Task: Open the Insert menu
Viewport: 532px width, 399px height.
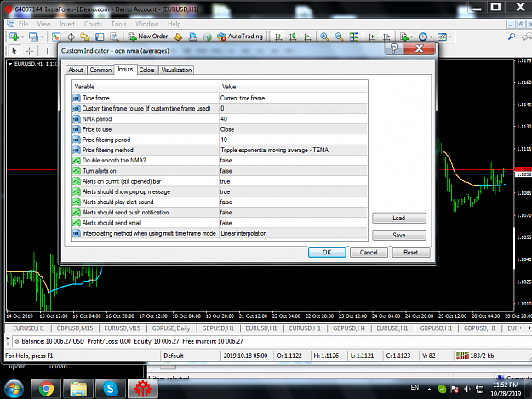Action: (67, 24)
